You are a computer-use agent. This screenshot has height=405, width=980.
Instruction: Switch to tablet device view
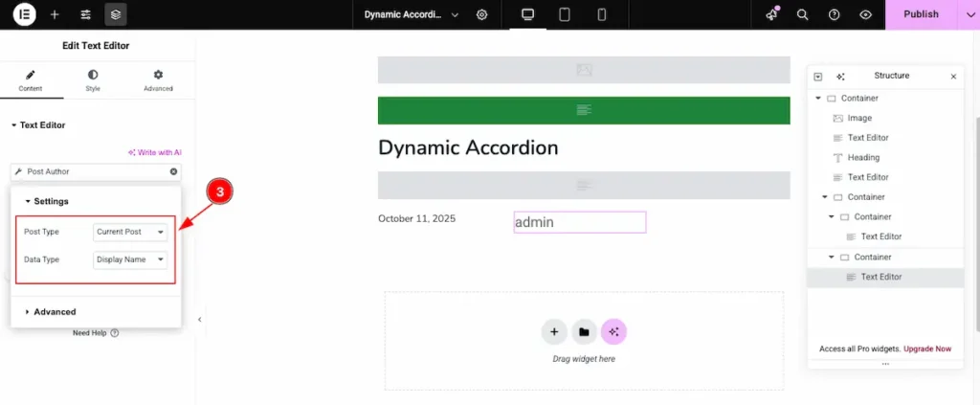(565, 14)
